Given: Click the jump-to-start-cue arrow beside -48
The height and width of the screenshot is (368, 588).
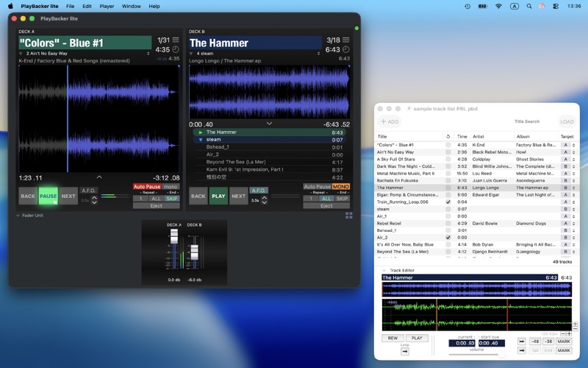Looking at the screenshot, I should [x=522, y=342].
